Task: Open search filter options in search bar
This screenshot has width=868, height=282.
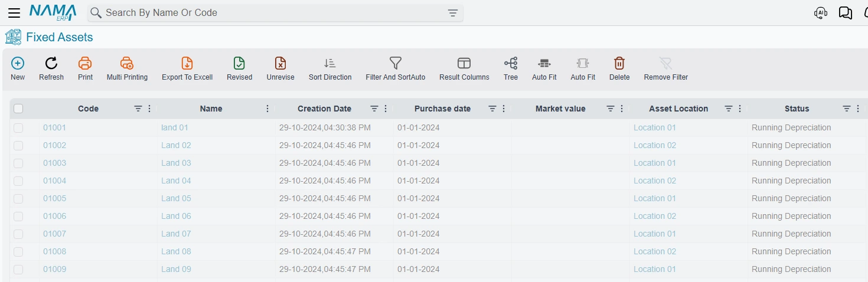Action: coord(453,13)
